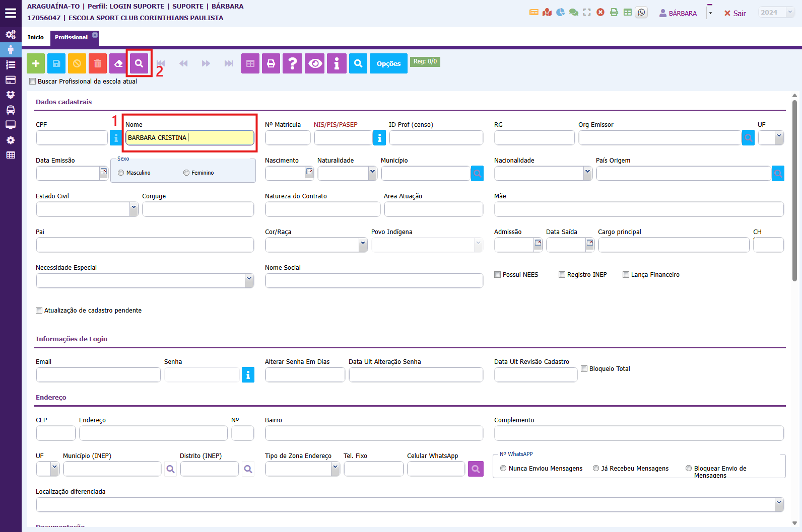802x532 pixels.
Task: Enable Buscar Profissional da escola atual
Action: 33,82
